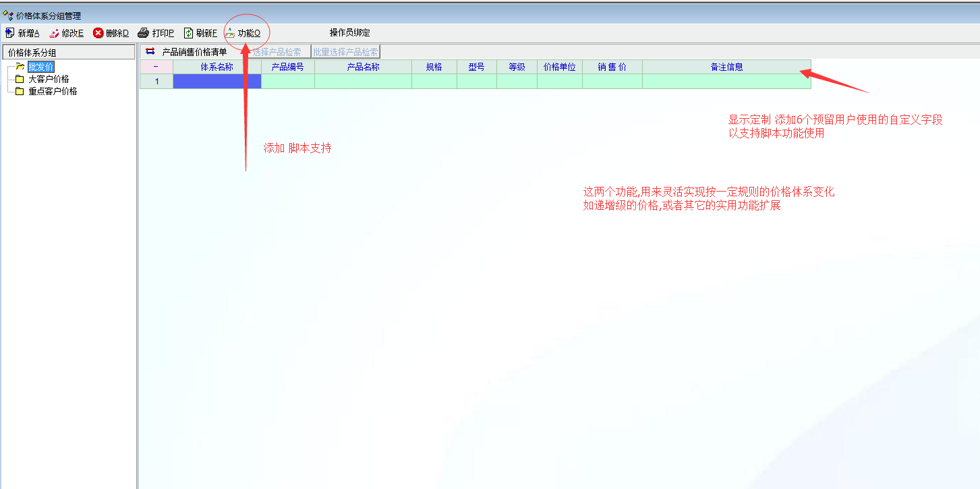Screen dimensions: 980x489
Task: Click the 销售价 column header
Action: (x=612, y=67)
